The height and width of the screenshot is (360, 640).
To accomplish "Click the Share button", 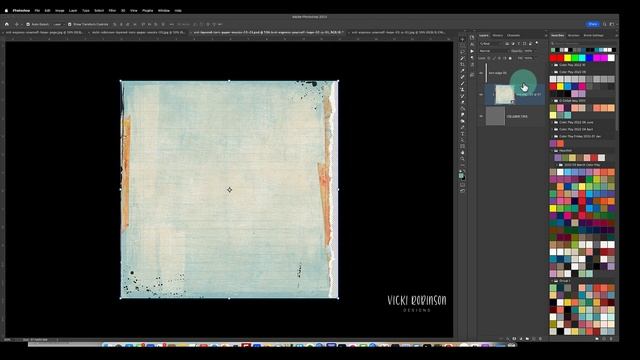I will 593,24.
